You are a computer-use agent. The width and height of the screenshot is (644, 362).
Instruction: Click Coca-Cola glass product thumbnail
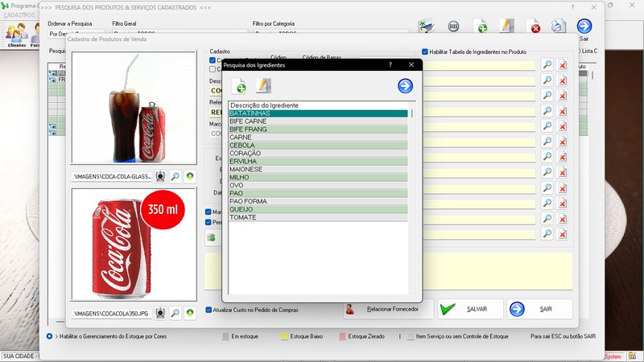coord(134,108)
